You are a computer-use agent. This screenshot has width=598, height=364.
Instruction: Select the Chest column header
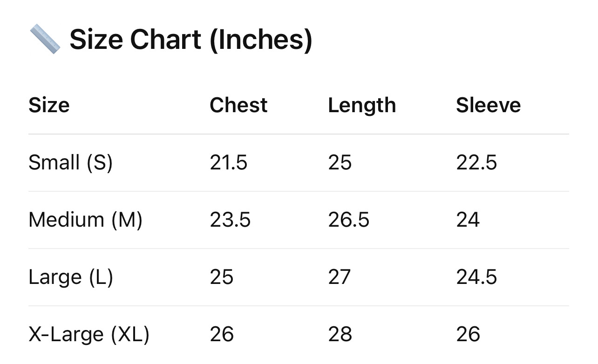(238, 105)
